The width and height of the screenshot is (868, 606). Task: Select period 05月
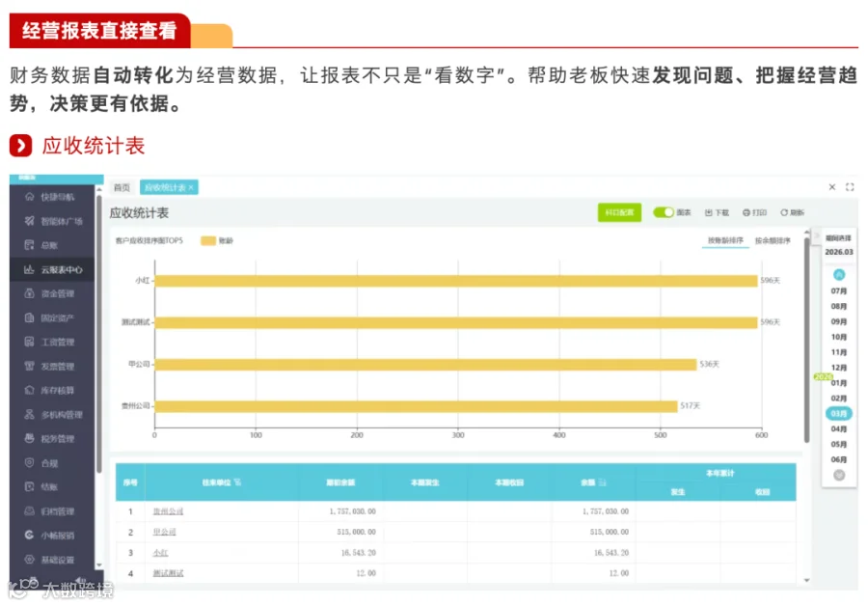(839, 444)
